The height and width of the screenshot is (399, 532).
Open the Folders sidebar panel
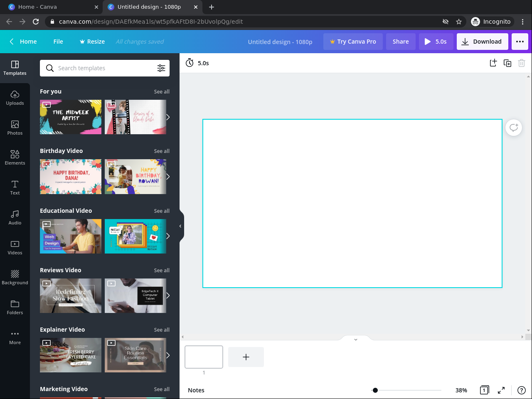click(15, 308)
